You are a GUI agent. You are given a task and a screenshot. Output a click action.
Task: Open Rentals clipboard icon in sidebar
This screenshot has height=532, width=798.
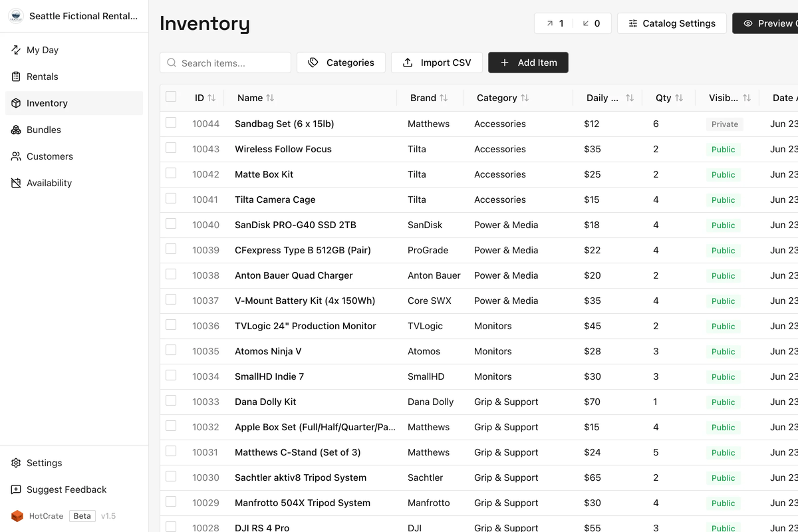16,76
